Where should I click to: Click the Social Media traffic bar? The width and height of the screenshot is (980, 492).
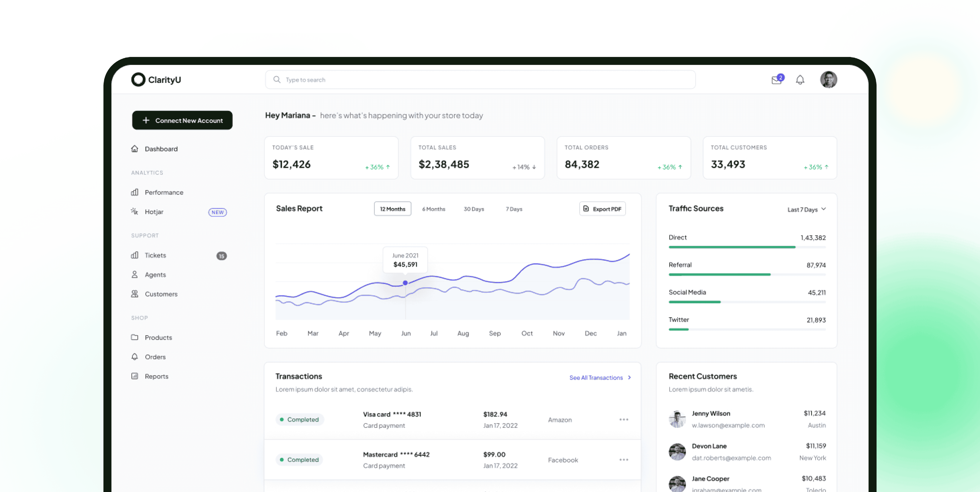click(747, 302)
